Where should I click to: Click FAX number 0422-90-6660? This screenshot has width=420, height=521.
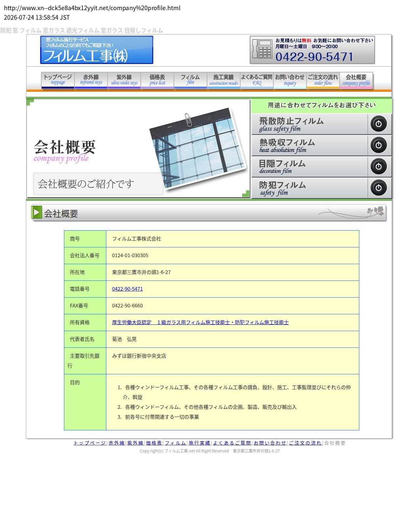pyautogui.click(x=127, y=306)
